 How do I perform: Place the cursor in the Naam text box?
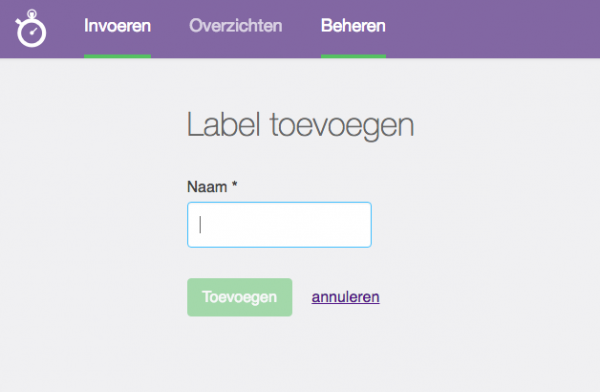pos(279,225)
